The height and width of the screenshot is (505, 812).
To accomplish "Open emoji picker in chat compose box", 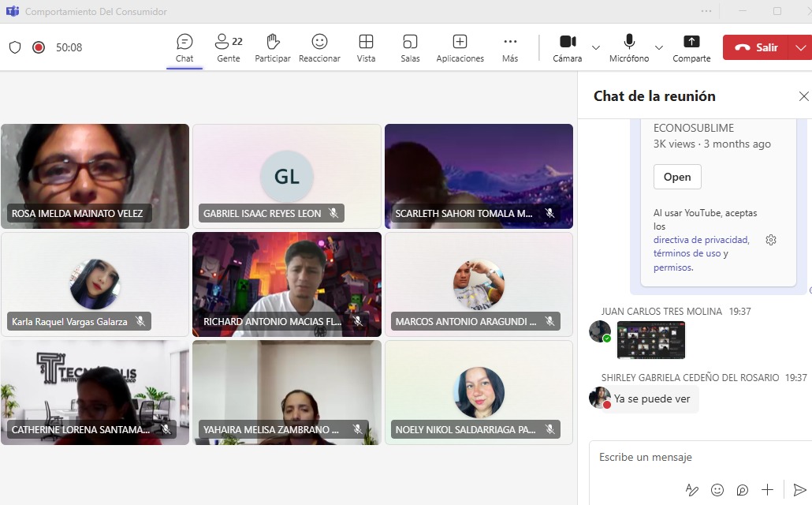I will 717,490.
